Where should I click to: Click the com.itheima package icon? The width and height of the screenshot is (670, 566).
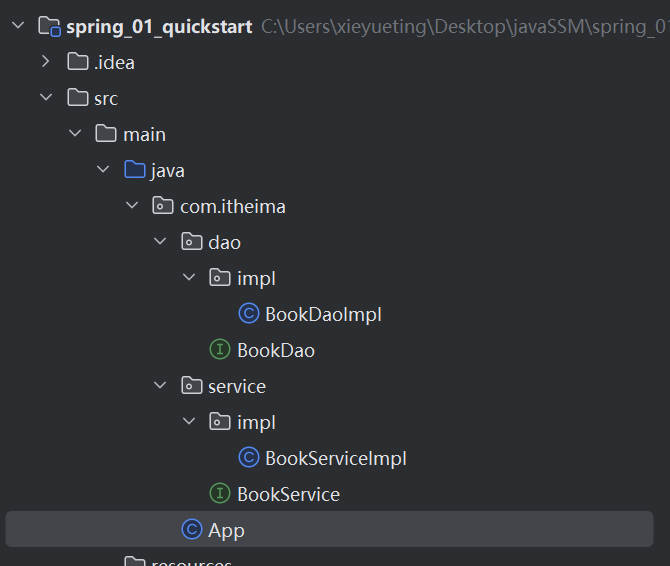pos(162,206)
